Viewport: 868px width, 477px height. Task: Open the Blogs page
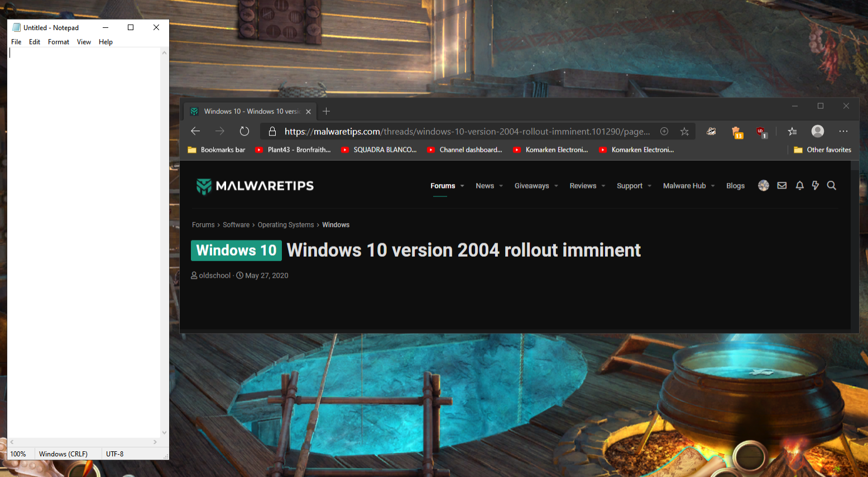735,186
